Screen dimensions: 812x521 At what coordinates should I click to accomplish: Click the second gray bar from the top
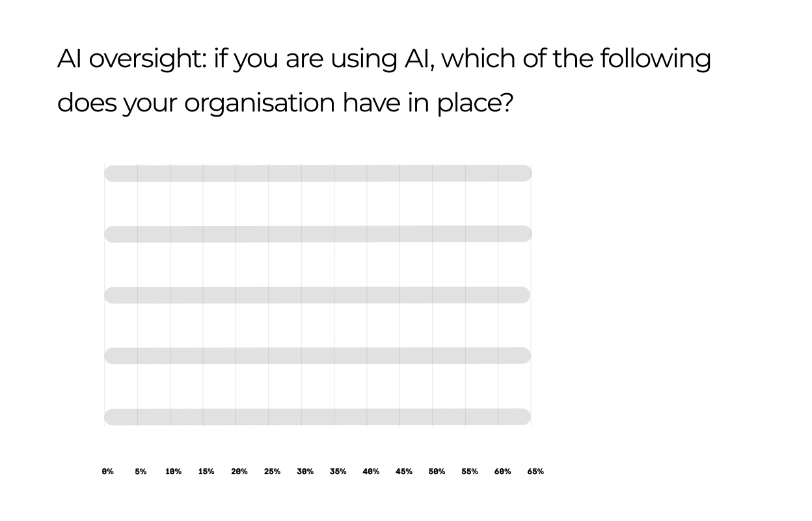318,234
